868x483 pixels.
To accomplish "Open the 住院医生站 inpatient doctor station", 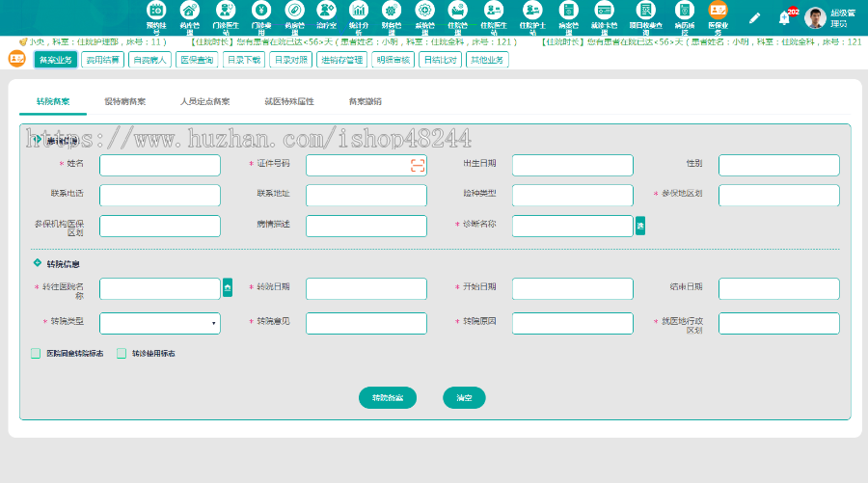I will (493, 17).
